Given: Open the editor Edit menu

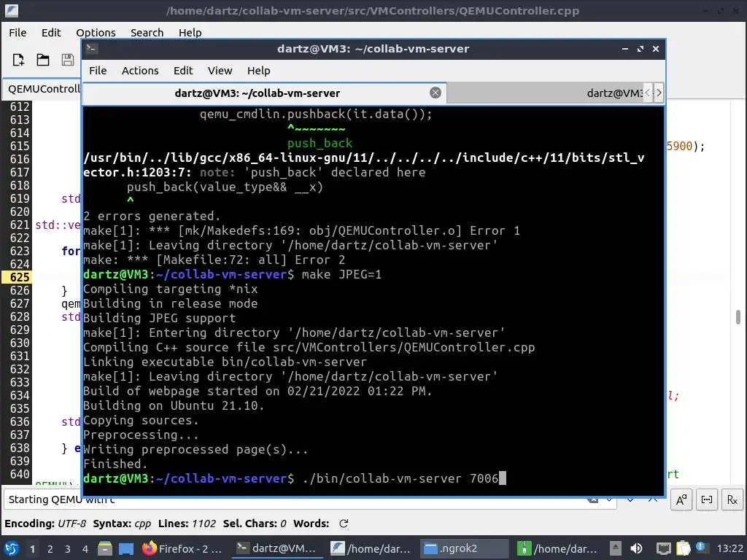Looking at the screenshot, I should tap(51, 33).
